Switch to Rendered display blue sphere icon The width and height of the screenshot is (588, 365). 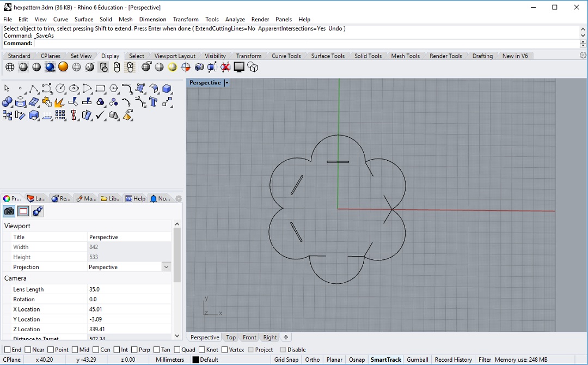(50, 67)
